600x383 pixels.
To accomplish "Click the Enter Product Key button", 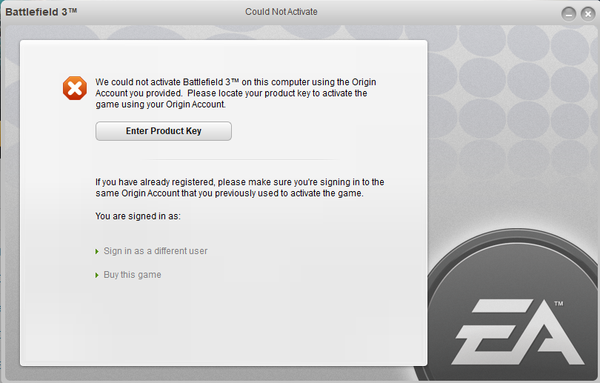I will coord(163,131).
